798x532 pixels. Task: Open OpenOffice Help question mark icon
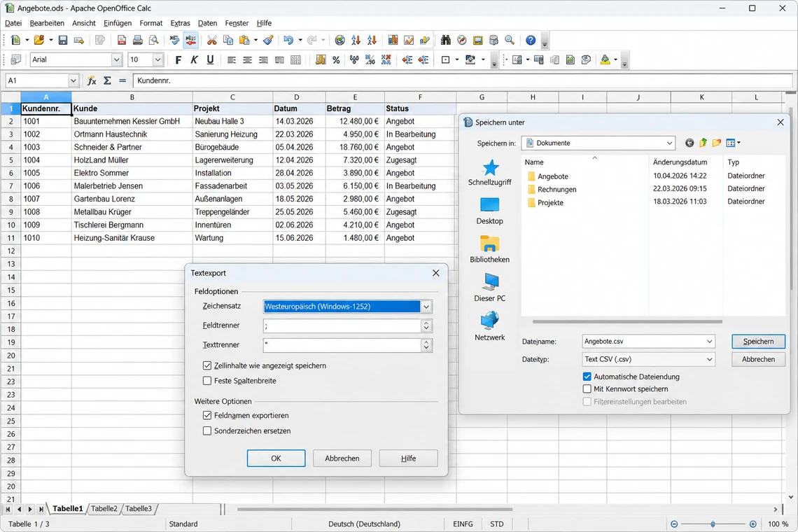531,40
